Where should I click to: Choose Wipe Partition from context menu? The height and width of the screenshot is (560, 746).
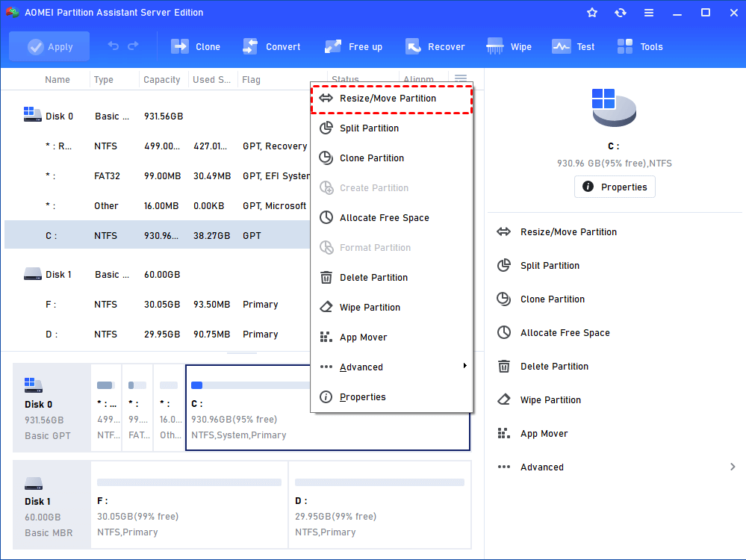pyautogui.click(x=391, y=308)
